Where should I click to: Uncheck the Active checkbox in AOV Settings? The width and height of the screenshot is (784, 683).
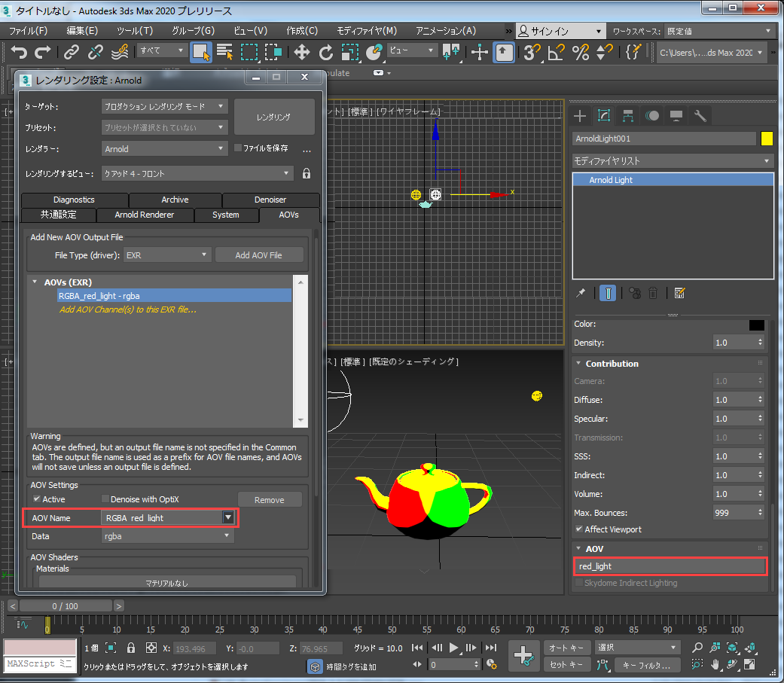(36, 499)
